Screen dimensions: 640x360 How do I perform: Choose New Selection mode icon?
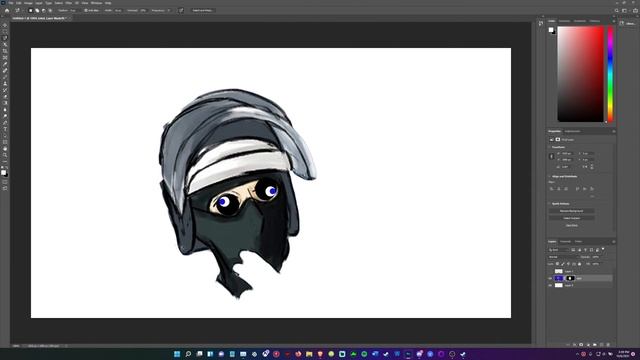click(30, 10)
